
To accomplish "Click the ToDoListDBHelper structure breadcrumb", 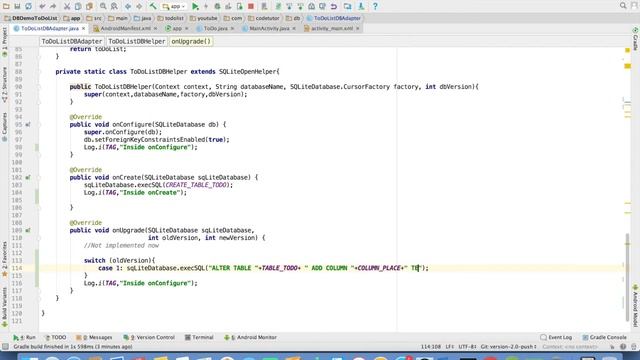I will point(136,41).
